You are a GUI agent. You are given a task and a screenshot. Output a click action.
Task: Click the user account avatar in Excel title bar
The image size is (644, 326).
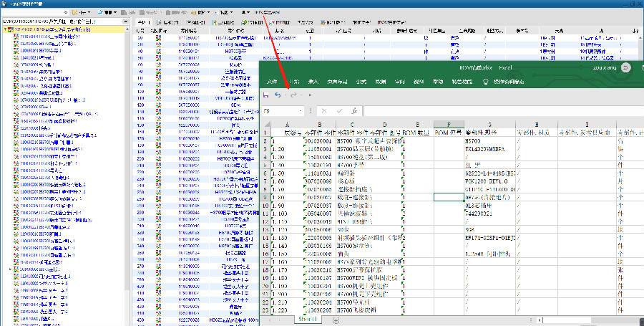[626, 67]
